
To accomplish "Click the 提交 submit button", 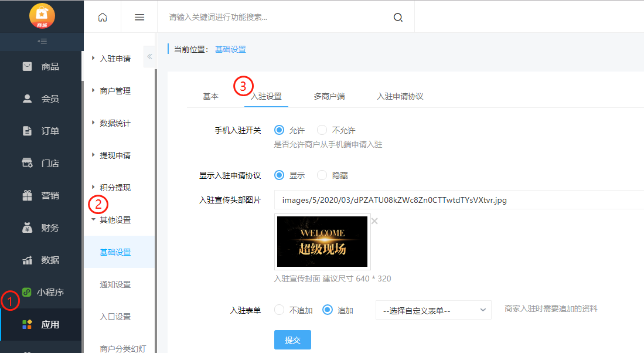I will pyautogui.click(x=292, y=340).
